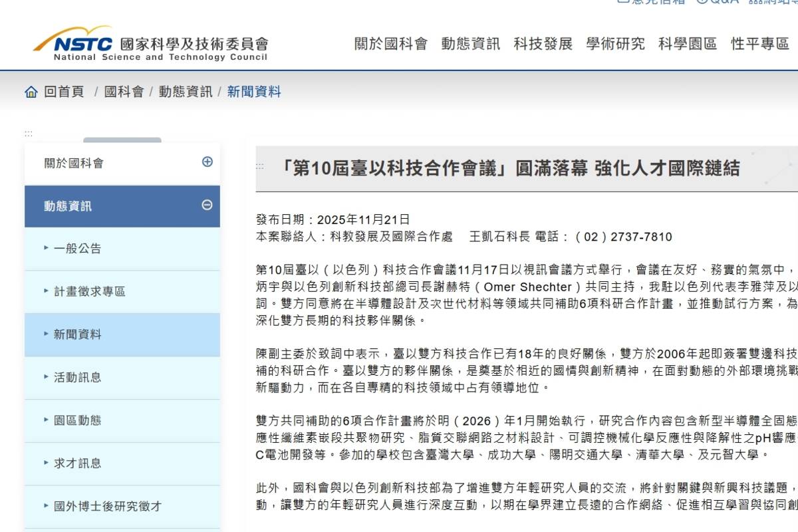Click the arrow icon beside 新聞資料 sidebar item

point(45,334)
